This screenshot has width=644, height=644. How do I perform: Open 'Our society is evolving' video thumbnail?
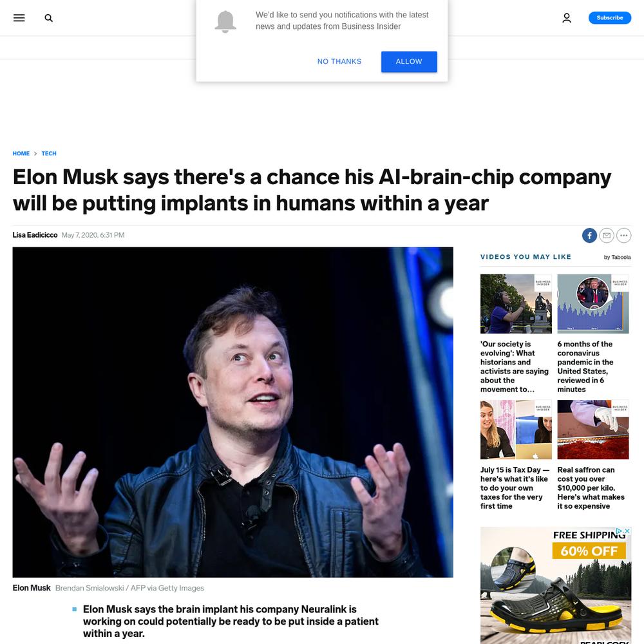516,304
